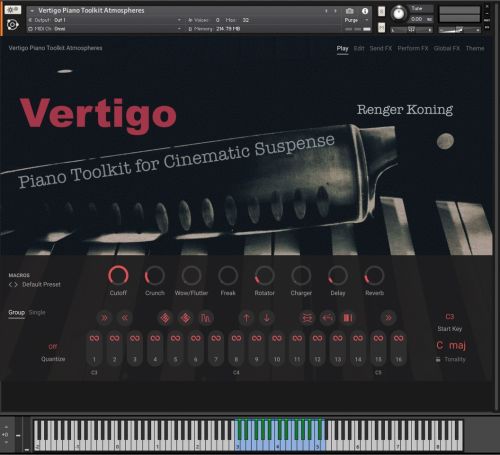500x455 pixels.
Task: Click the Reverb macro knob
Action: click(374, 276)
